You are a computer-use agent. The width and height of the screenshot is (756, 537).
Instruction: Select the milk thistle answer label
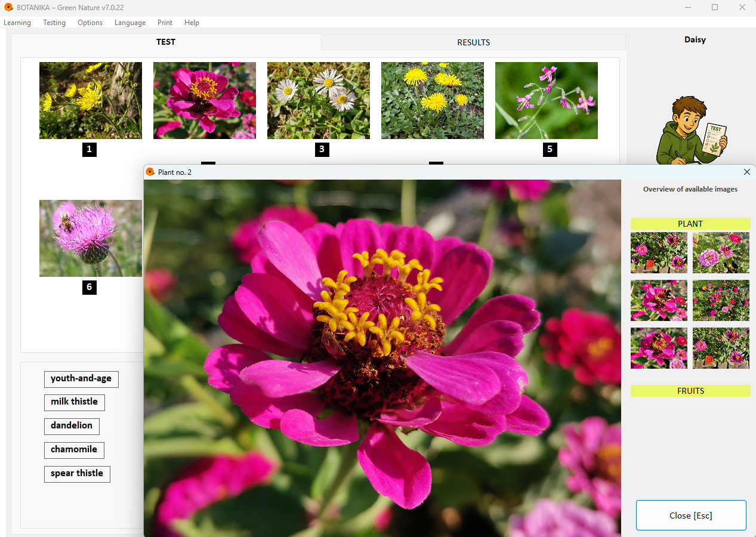point(75,402)
